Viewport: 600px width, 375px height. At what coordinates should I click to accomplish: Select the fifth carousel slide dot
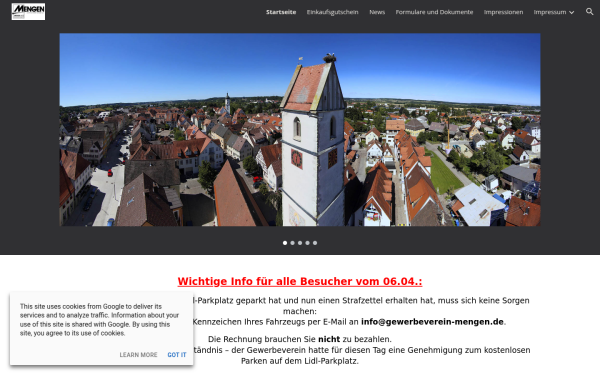[315, 243]
